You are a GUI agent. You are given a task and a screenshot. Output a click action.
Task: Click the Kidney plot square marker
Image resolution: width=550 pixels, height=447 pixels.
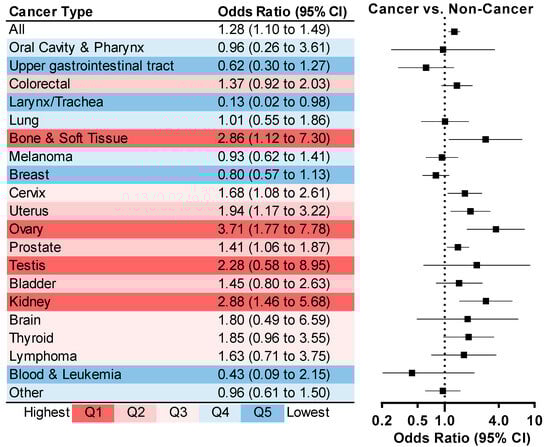[486, 301]
